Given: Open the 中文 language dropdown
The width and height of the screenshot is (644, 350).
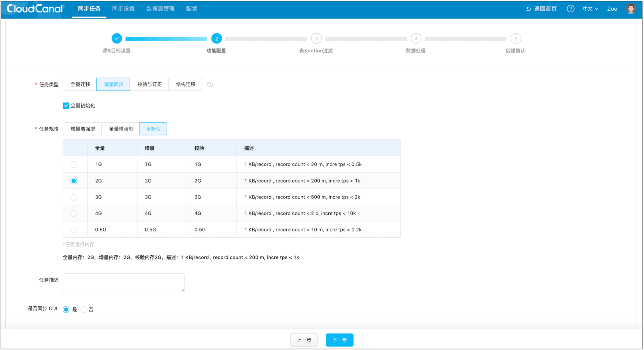Looking at the screenshot, I should (590, 9).
